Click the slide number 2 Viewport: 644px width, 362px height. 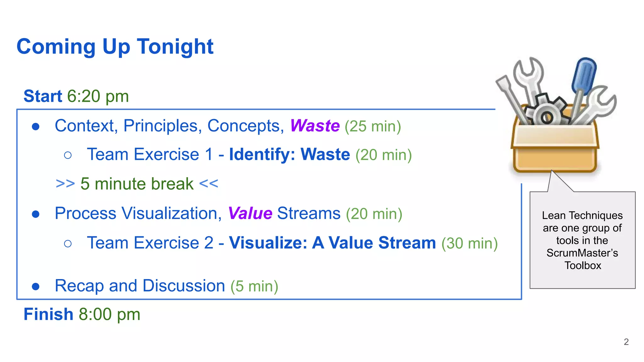[x=626, y=342]
